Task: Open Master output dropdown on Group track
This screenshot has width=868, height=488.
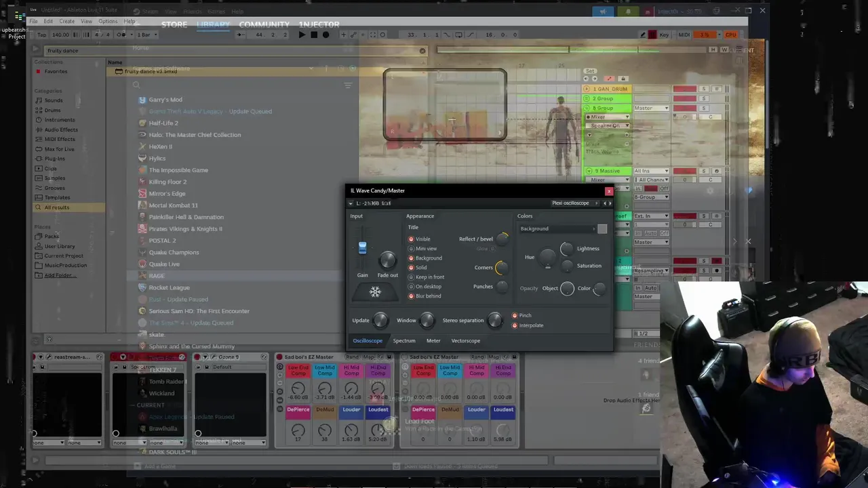Action: click(651, 108)
